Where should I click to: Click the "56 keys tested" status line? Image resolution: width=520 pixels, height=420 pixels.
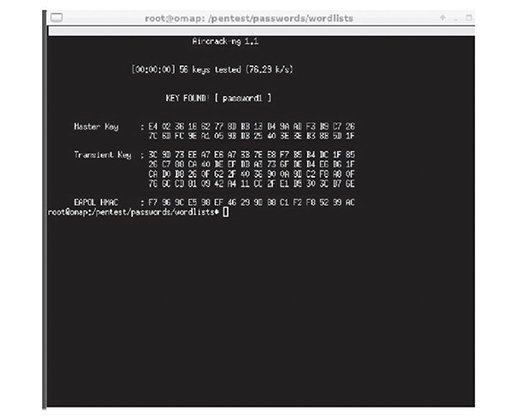(x=212, y=69)
